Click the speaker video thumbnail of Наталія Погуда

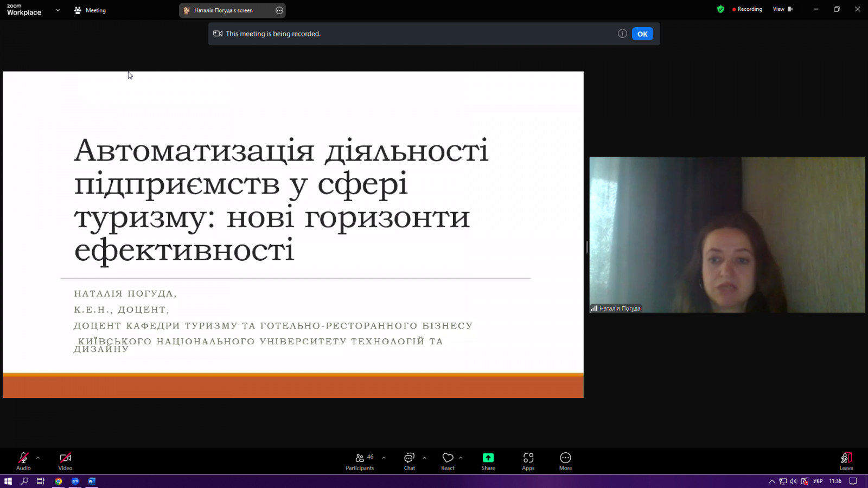727,235
